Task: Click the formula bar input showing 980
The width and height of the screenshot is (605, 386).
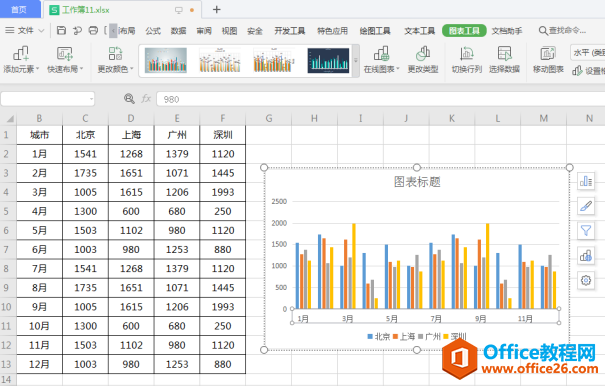Action: coord(380,99)
